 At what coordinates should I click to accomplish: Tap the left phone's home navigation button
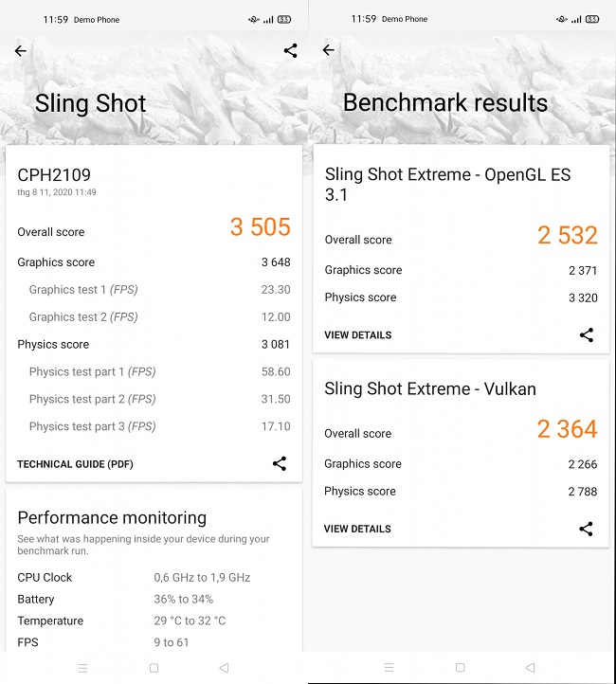[154, 668]
